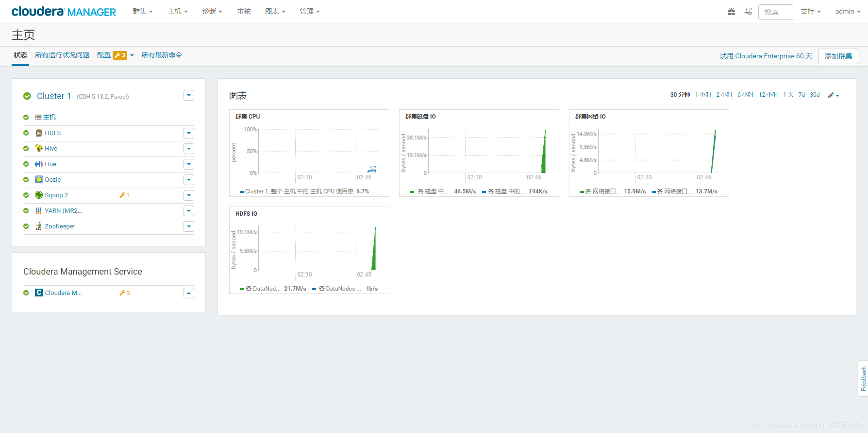Screen dimensions: 868x433
Task: Collapse the Cloudera M... actions menu
Action: 189,293
